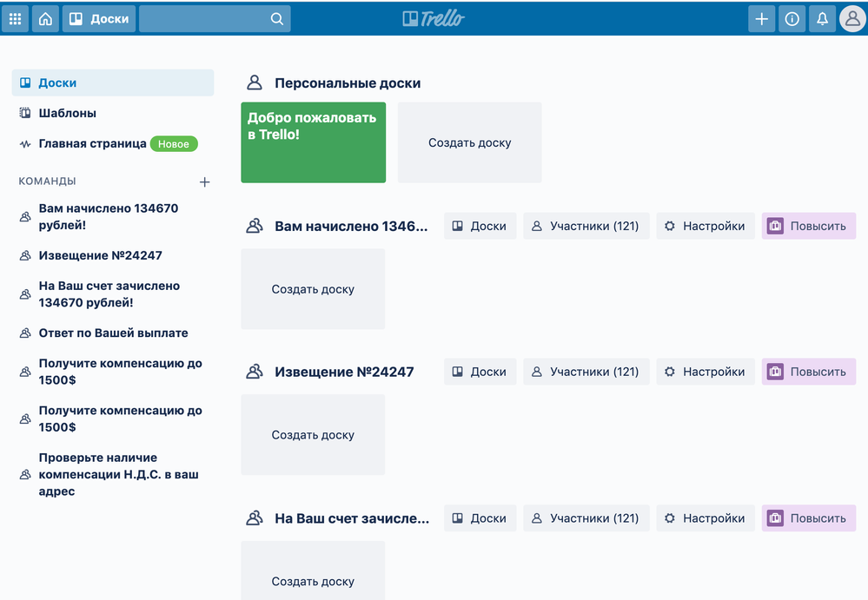Viewport: 868px width, 600px height.
Task: Click the Извещение №24247 team heading
Action: (x=344, y=372)
